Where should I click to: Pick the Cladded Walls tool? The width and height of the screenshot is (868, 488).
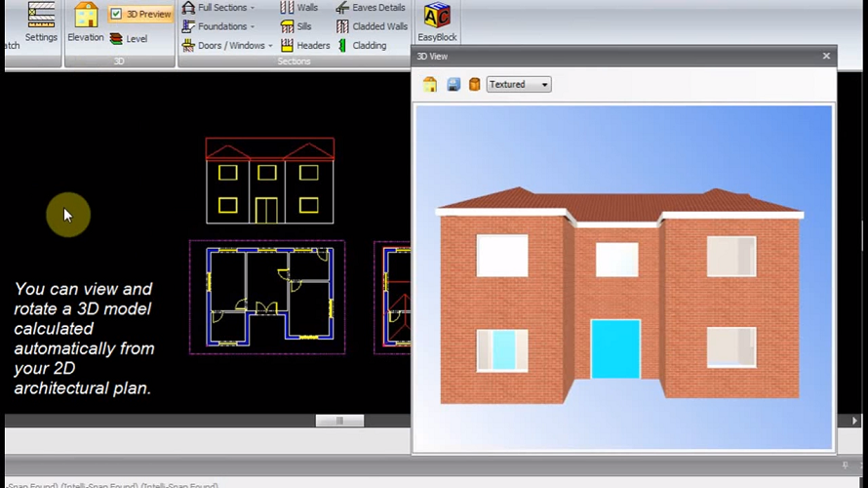(x=372, y=26)
